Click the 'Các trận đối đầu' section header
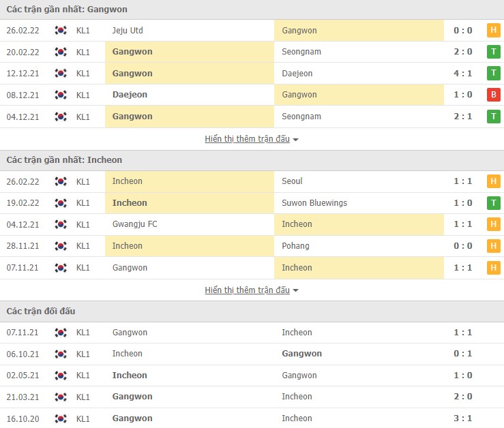The width and height of the screenshot is (504, 428). click(41, 311)
